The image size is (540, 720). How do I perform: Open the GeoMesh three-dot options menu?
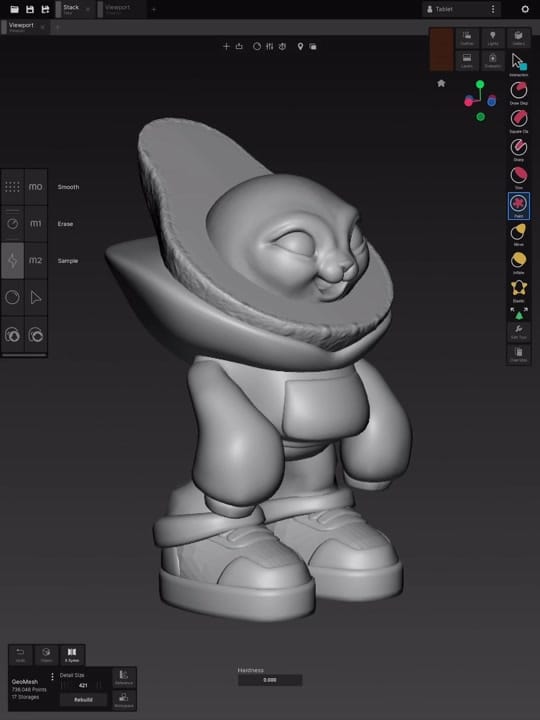tap(52, 677)
